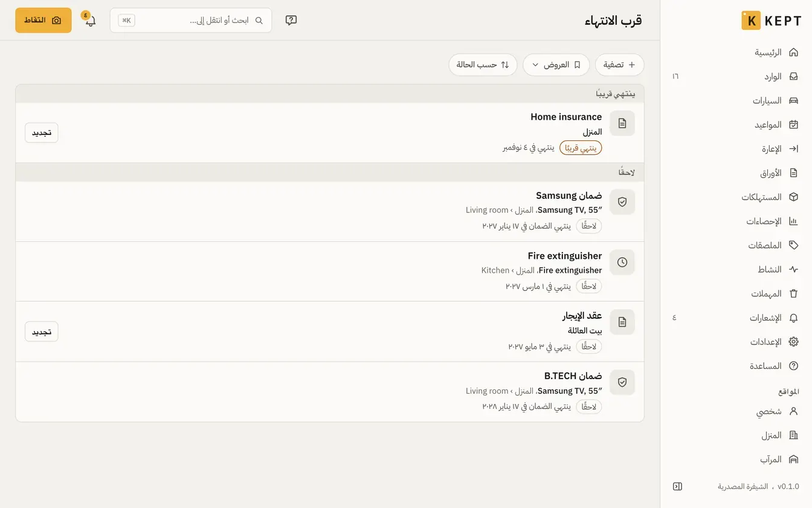Screen dimensions: 812x508
Task: Go to الرئيسية home page
Action: (736, 53)
